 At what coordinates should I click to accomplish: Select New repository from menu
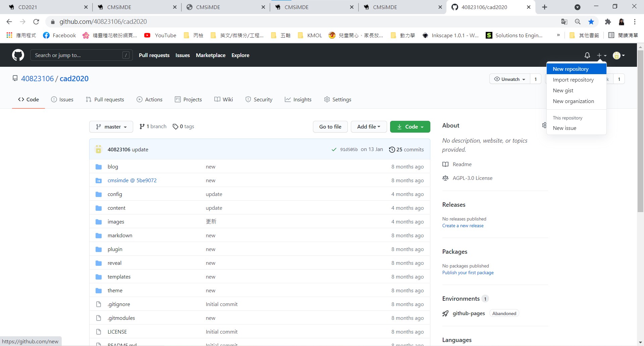(576, 69)
